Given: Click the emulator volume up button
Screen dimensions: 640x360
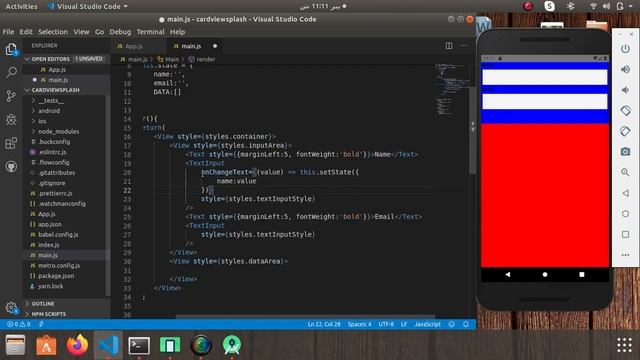Looking at the screenshot, I should pyautogui.click(x=625, y=69).
